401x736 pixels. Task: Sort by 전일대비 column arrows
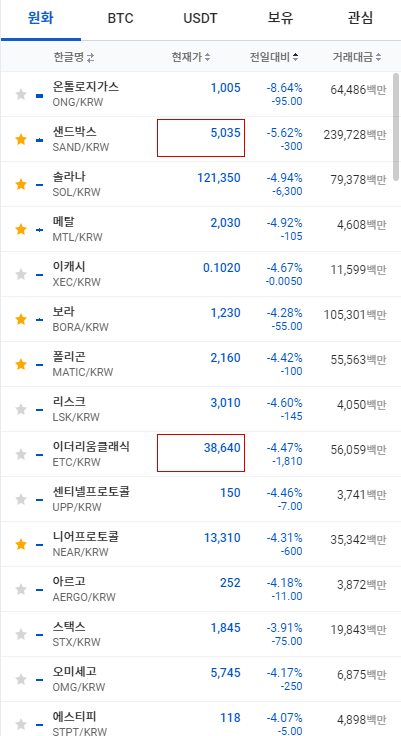(295, 57)
